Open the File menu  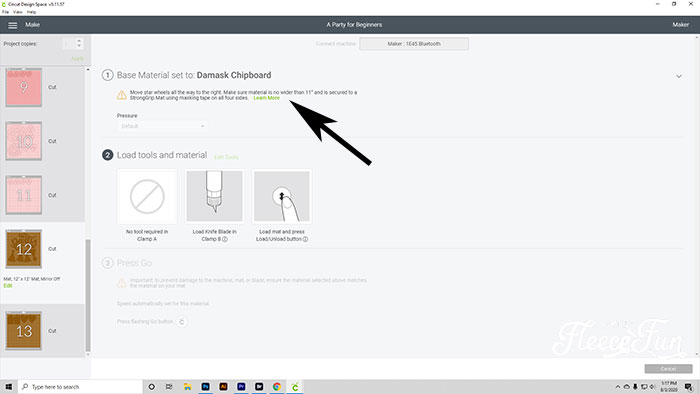point(5,12)
